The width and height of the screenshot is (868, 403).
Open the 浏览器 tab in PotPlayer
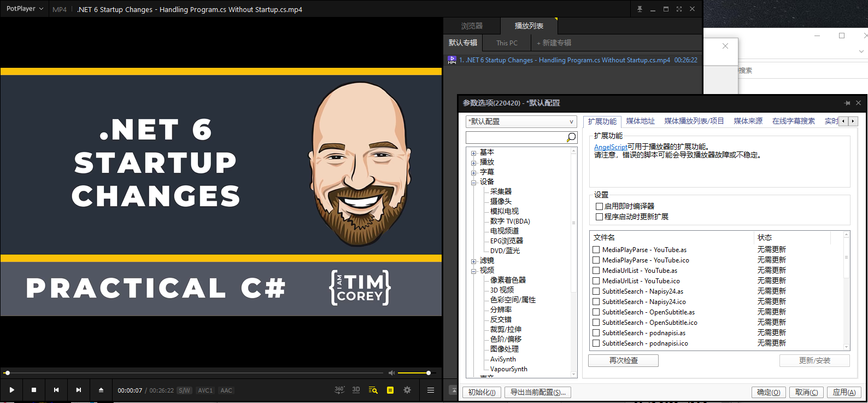pos(472,26)
